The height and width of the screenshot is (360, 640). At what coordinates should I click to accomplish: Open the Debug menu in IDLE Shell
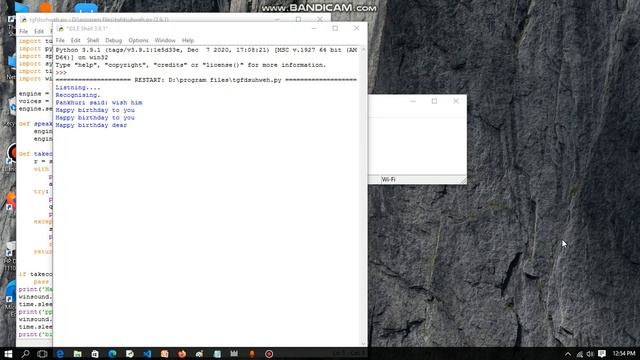pyautogui.click(x=113, y=40)
